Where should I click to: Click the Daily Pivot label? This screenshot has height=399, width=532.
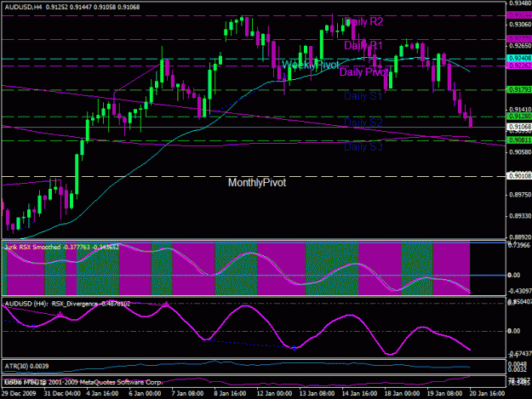[x=363, y=71]
